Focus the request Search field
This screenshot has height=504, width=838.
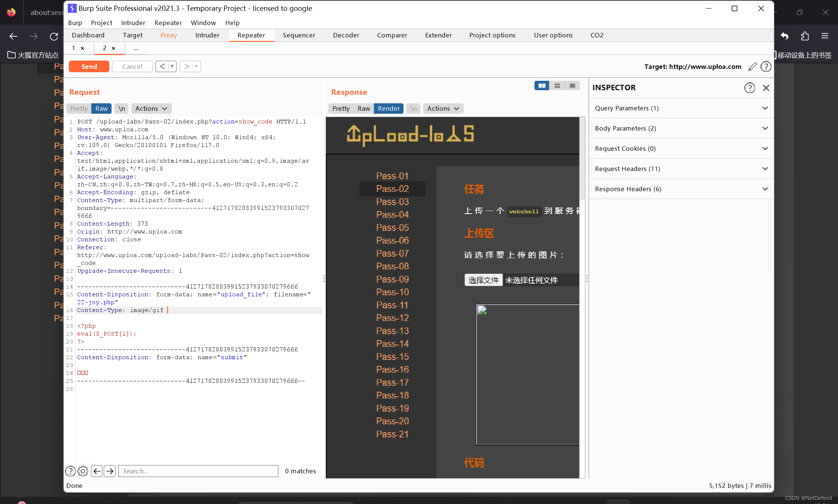(x=198, y=471)
